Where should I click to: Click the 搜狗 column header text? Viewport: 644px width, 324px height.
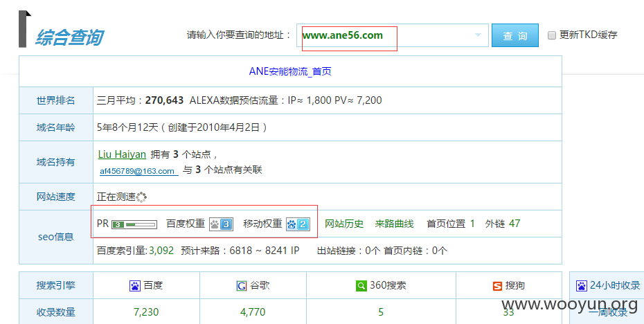coord(515,285)
